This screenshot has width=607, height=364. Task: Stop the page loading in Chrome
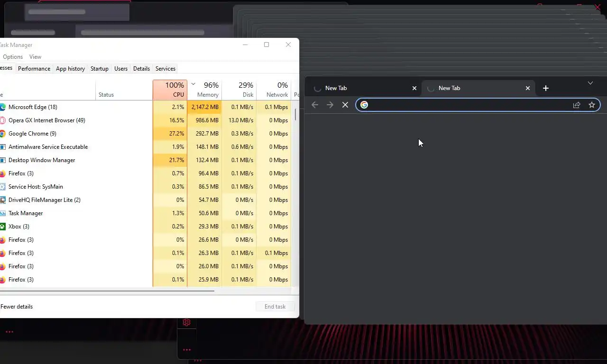(x=345, y=105)
